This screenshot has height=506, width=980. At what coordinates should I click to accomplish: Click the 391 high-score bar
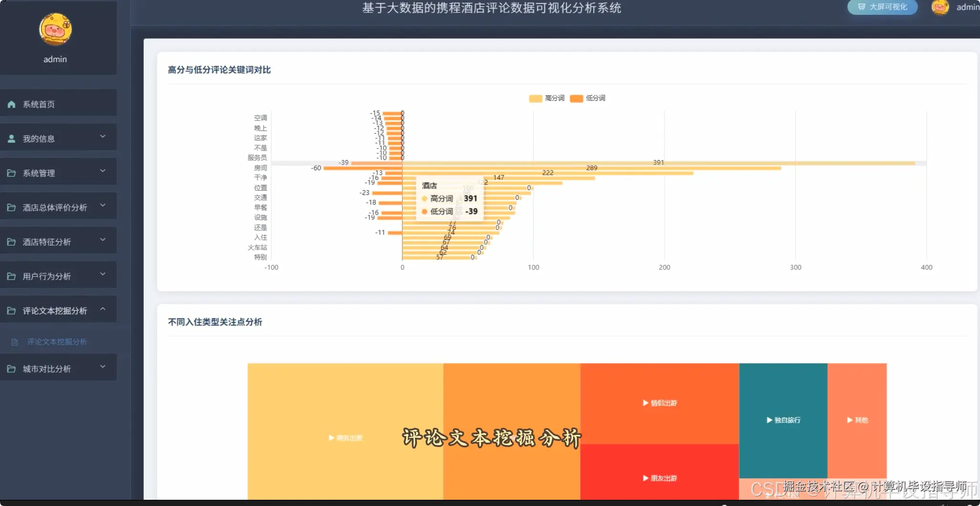(x=659, y=163)
